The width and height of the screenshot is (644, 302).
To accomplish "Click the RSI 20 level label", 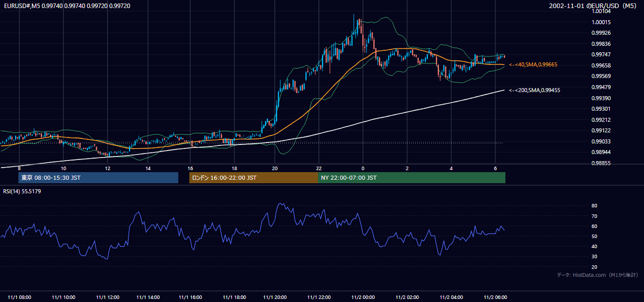I will point(594,267).
